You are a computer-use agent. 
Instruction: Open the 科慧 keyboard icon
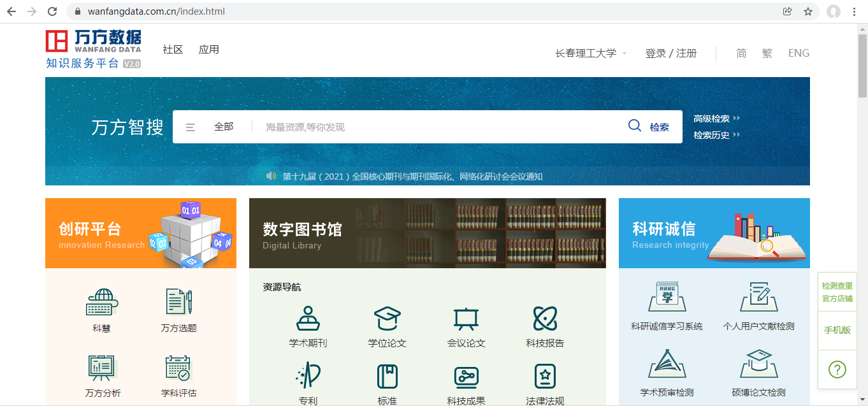pyautogui.click(x=102, y=302)
